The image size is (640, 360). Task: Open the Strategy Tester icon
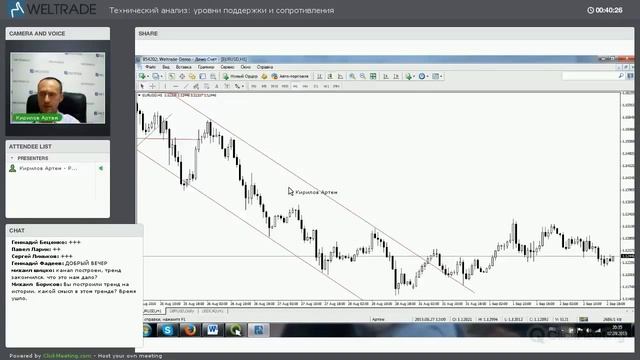point(213,76)
